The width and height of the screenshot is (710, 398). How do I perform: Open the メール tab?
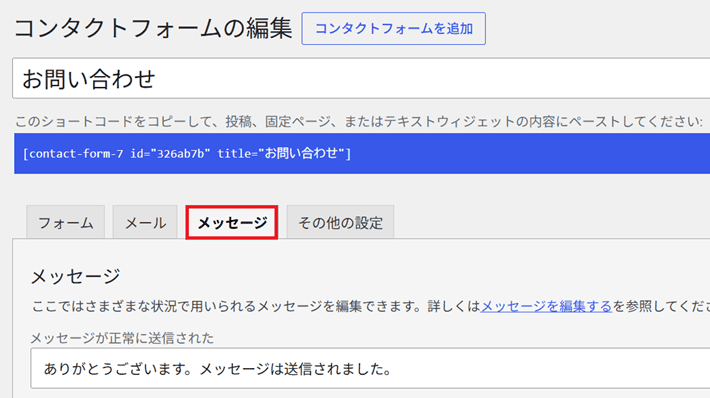(145, 222)
